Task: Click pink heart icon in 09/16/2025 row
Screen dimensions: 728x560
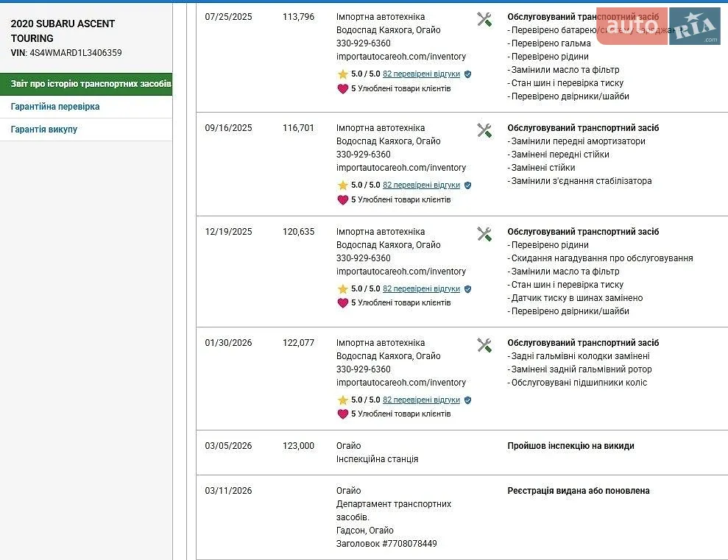Action: (x=342, y=200)
